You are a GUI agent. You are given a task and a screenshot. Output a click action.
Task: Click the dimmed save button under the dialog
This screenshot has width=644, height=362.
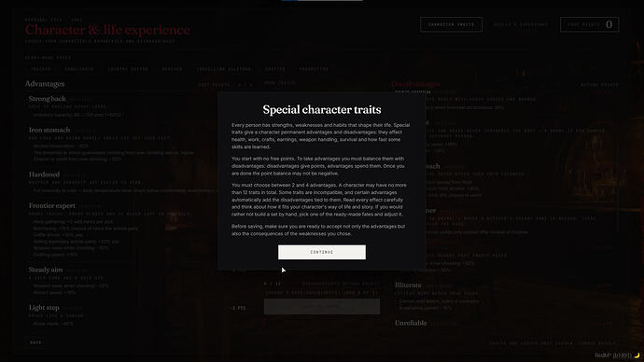[322, 307]
